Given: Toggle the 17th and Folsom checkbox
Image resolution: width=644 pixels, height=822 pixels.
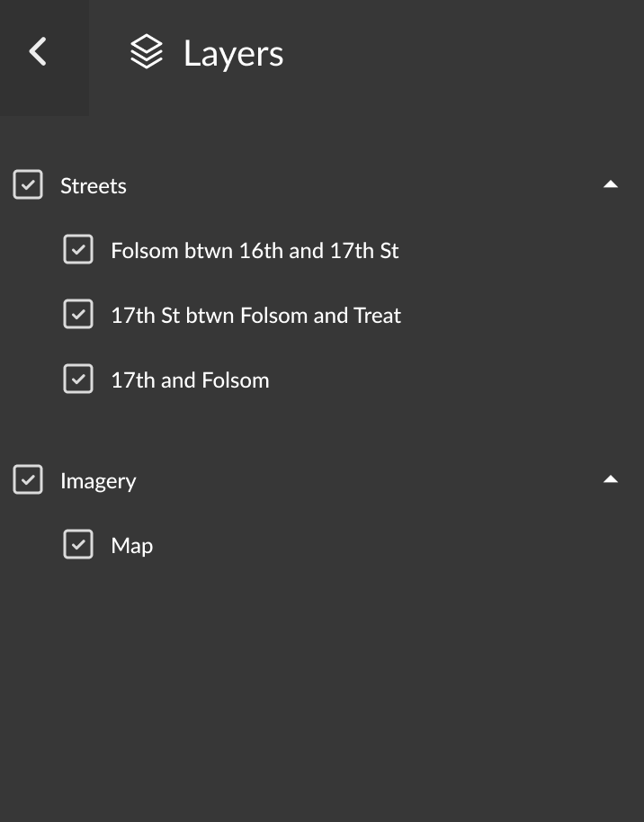Looking at the screenshot, I should click(78, 379).
